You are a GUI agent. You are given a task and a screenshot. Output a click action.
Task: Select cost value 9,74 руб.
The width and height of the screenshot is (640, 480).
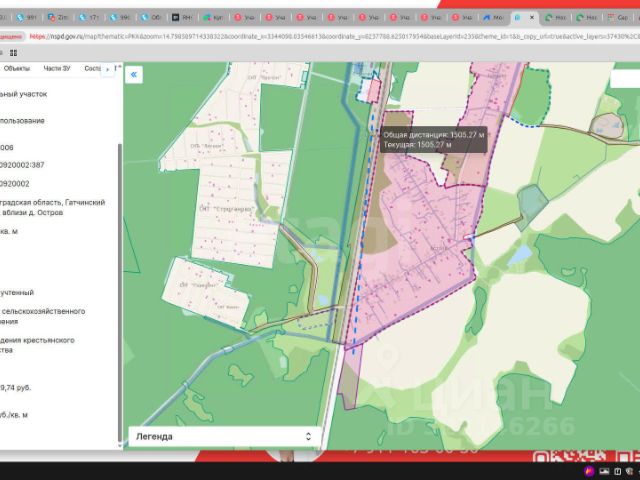coord(16,387)
